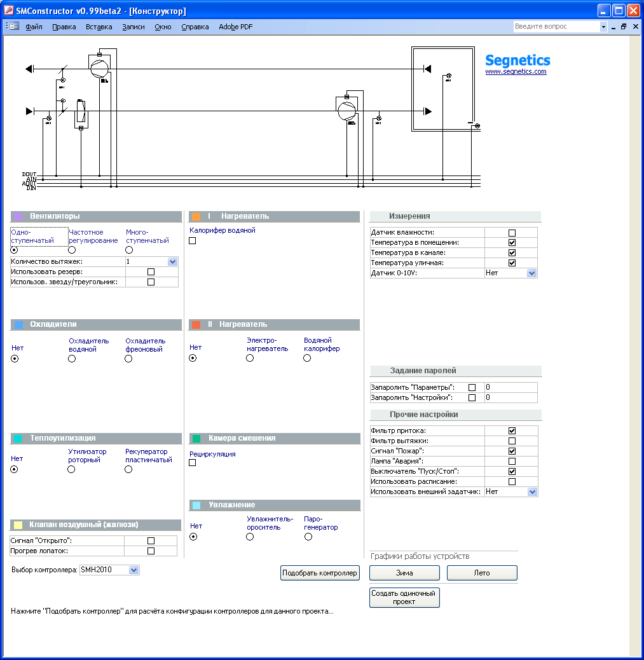644x660 pixels.
Task: Open Количество вытяжек dropdown
Action: [172, 262]
